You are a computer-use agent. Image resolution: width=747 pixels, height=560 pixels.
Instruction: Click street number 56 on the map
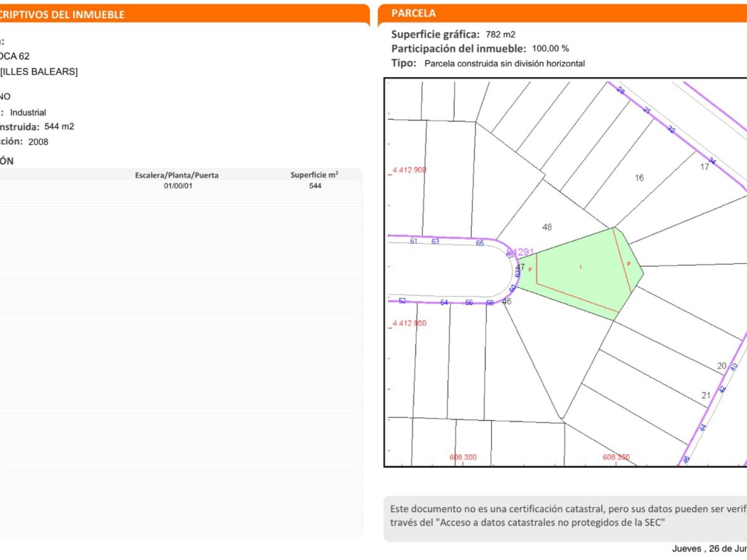[469, 303]
